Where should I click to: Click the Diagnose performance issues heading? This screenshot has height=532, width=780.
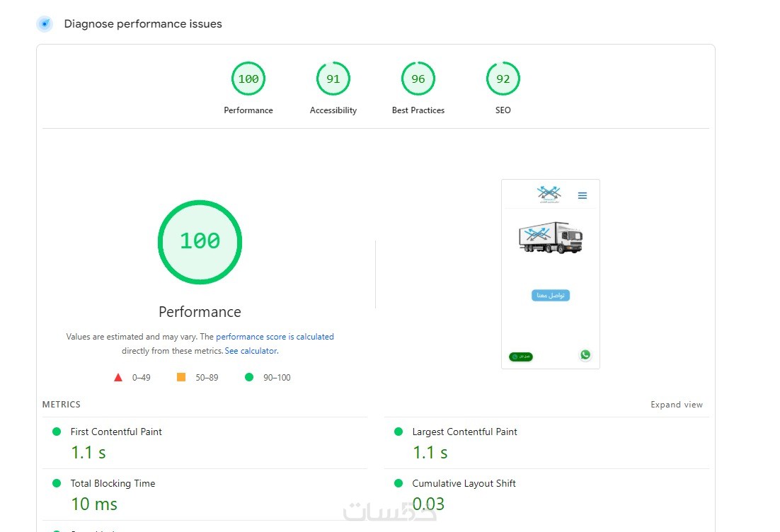[x=143, y=24]
